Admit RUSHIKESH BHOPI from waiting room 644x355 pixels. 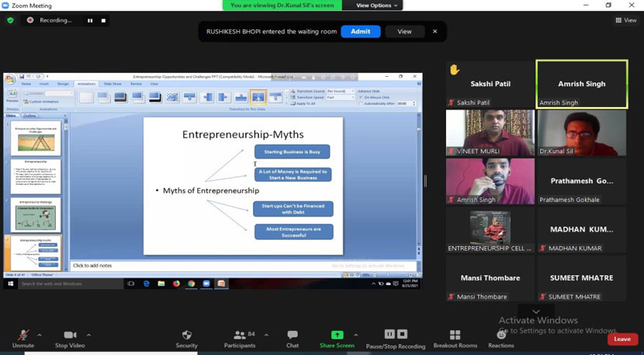coord(360,31)
